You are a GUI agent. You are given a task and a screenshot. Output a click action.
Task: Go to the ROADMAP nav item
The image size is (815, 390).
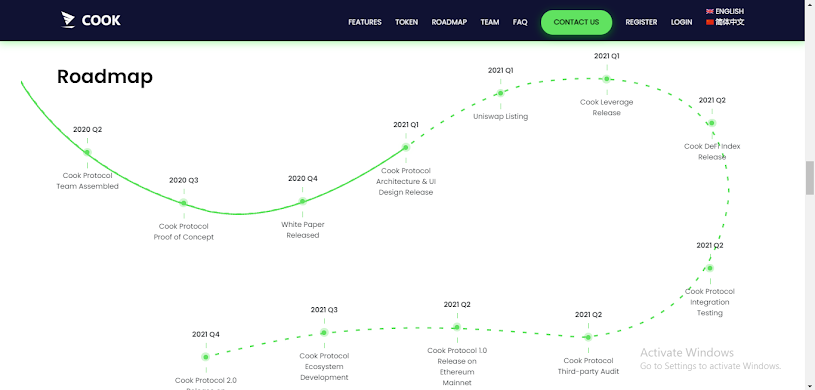(449, 22)
